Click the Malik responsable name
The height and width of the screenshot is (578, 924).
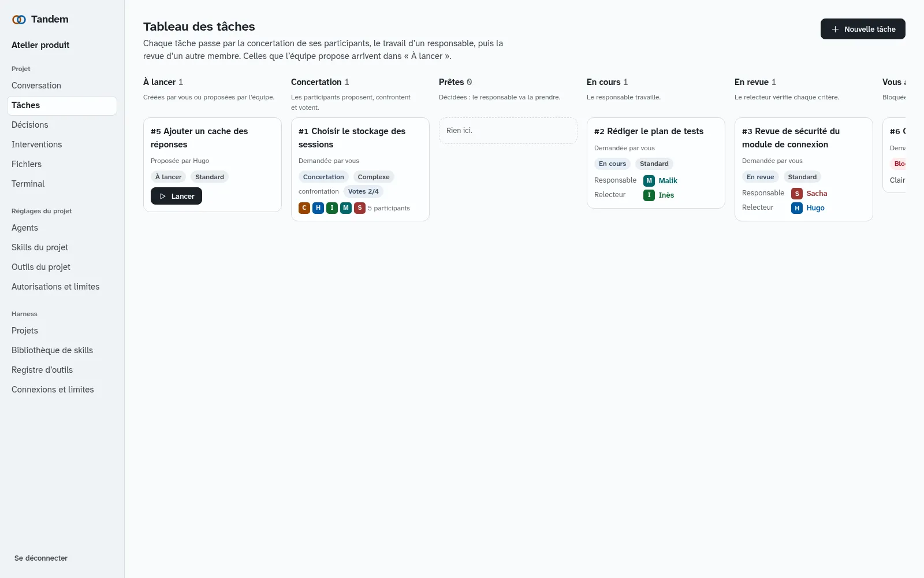click(x=668, y=180)
